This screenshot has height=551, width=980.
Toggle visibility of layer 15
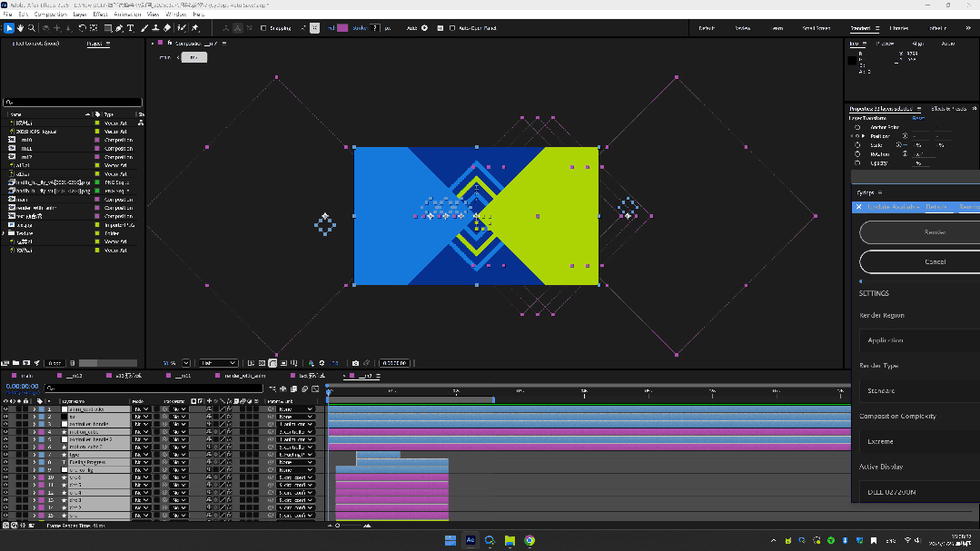coord(5,516)
